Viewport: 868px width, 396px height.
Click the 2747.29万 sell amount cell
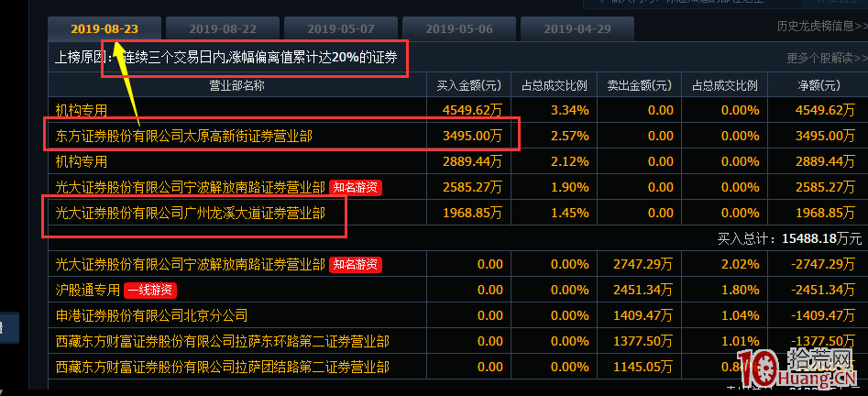(643, 264)
